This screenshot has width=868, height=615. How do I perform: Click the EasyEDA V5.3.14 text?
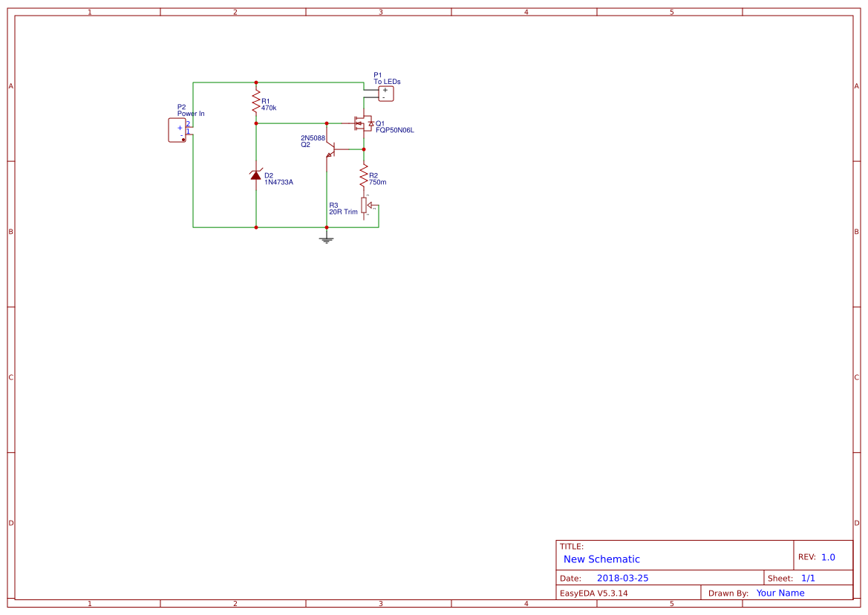pyautogui.click(x=594, y=593)
